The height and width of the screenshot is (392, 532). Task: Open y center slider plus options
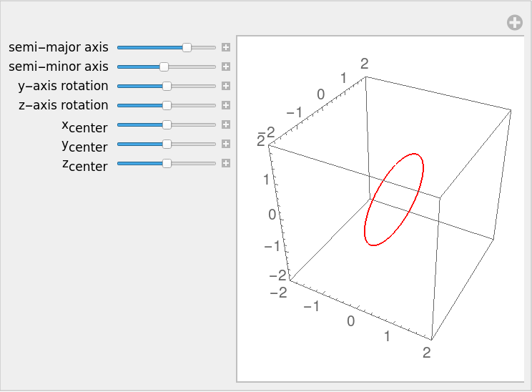[x=225, y=144]
